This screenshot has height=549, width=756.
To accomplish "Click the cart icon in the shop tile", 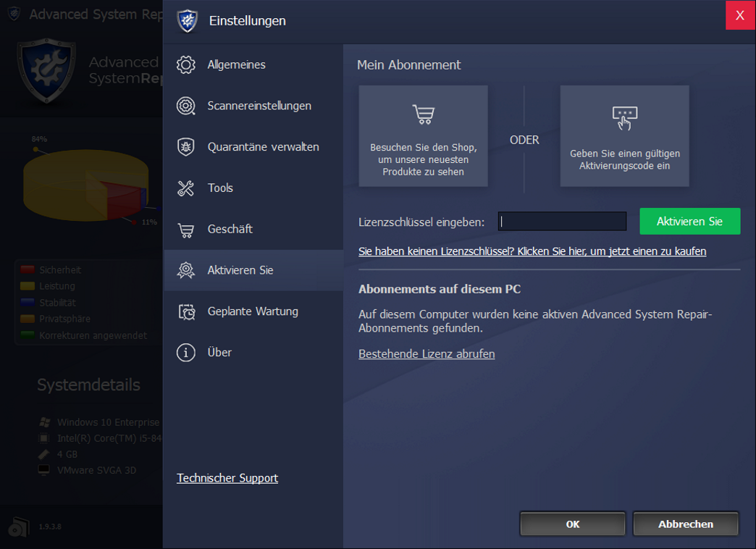I will pyautogui.click(x=424, y=114).
